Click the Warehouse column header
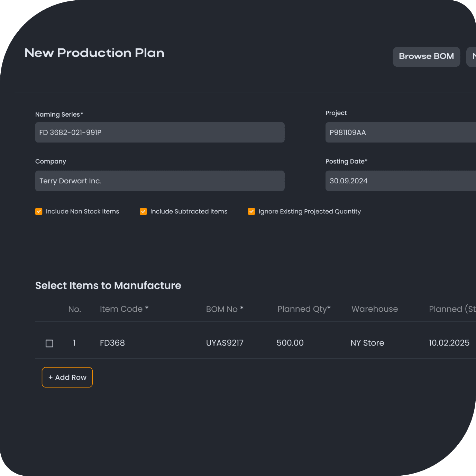Viewport: 476px width, 476px height. point(375,309)
